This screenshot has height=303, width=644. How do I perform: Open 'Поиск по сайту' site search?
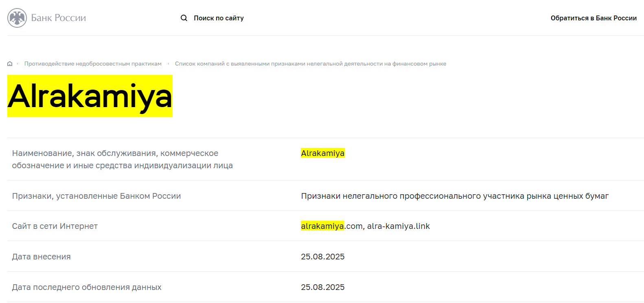pos(219,18)
